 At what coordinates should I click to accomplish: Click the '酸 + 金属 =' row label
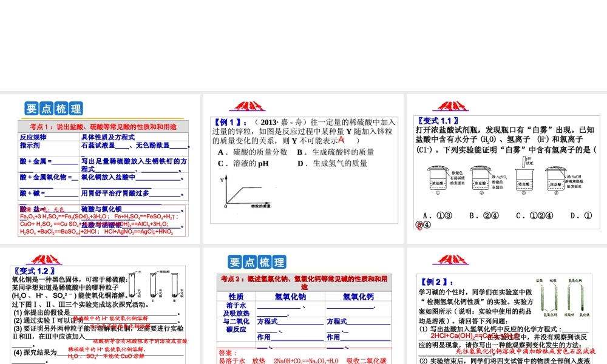[x=36, y=161]
